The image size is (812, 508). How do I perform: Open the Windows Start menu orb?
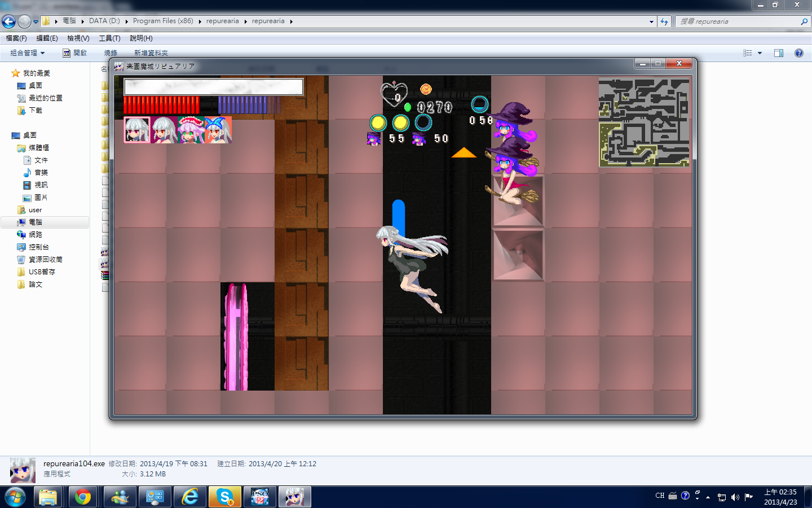pos(14,497)
